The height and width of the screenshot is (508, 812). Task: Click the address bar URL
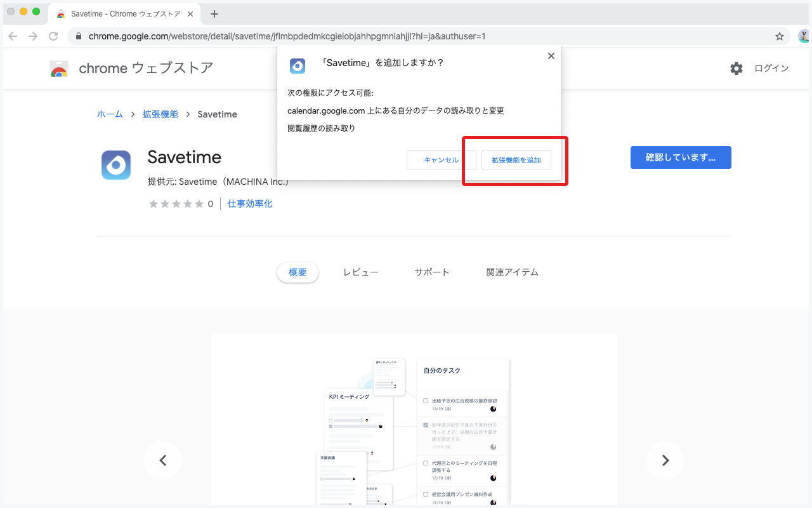point(287,36)
